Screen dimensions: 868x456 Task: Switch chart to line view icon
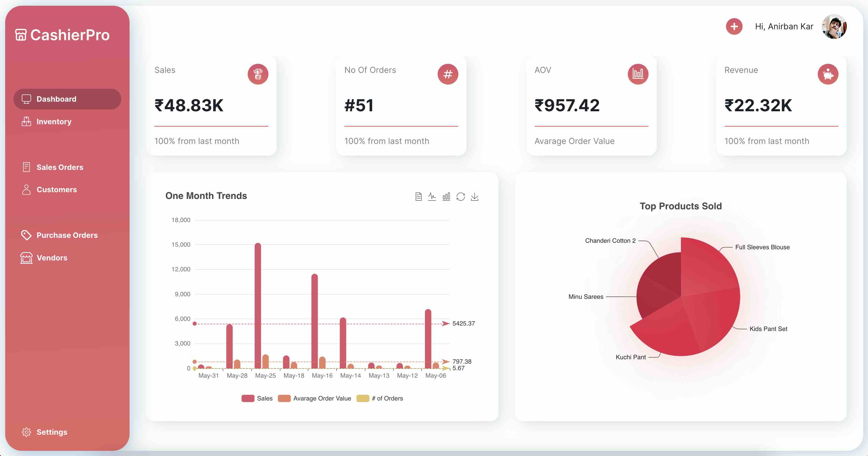432,197
